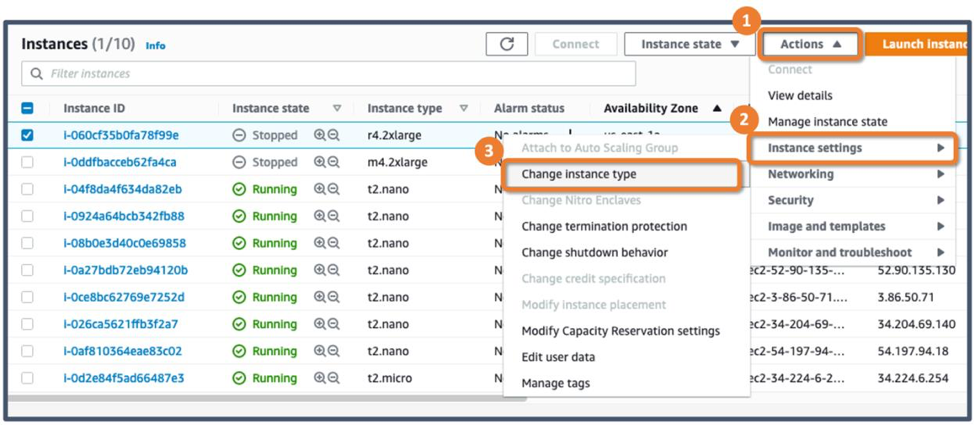Zoom out icon for i-0ce8bc62769e7252d row
Screen dimensions: 974x427
point(334,297)
